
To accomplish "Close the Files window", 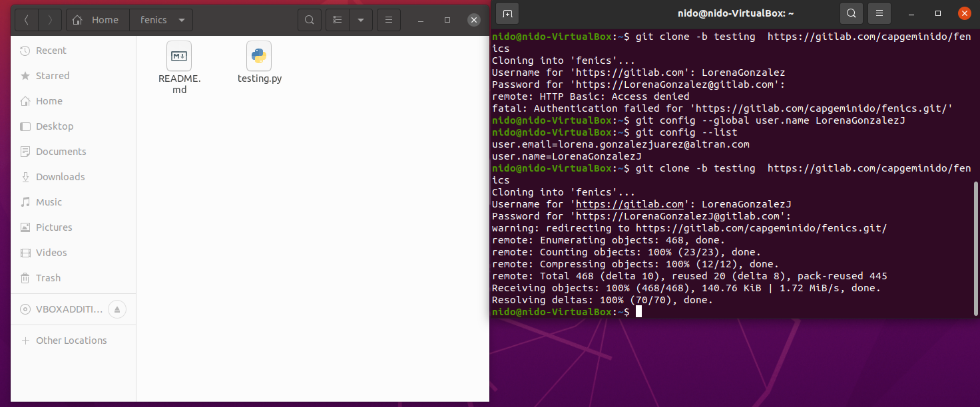I will click(474, 20).
